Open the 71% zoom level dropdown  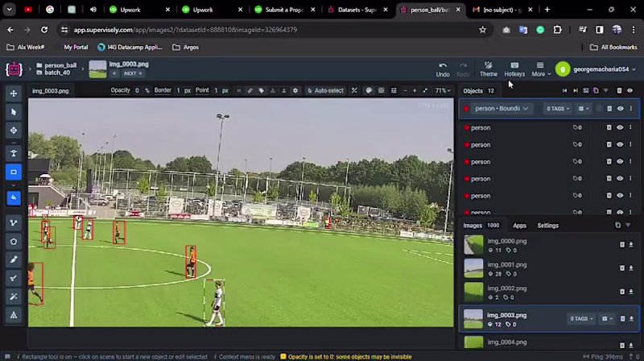(x=443, y=90)
